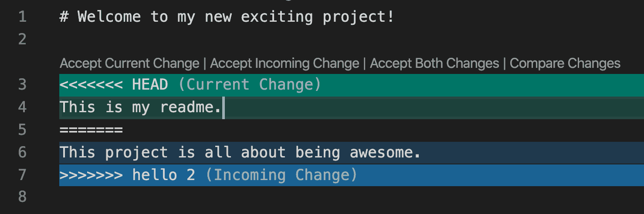Click Accept Current Change link
Viewport: 644px width, 214px height.
point(129,64)
